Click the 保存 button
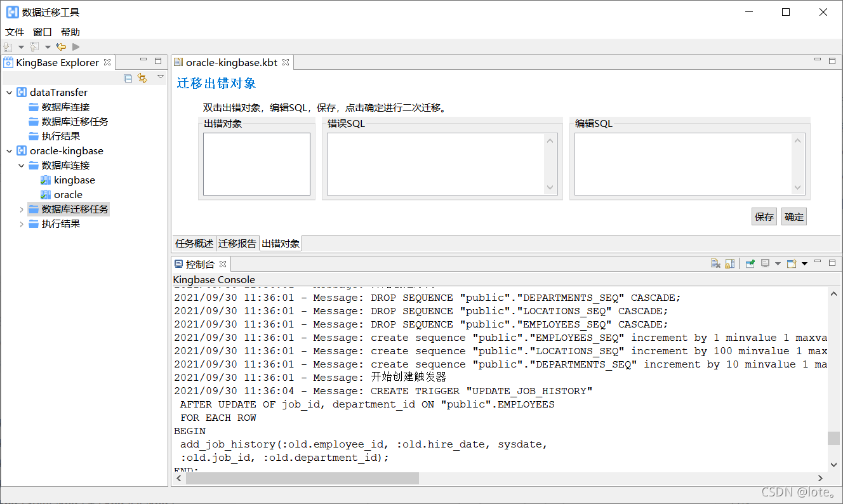Screen dimensions: 843x504 point(764,216)
